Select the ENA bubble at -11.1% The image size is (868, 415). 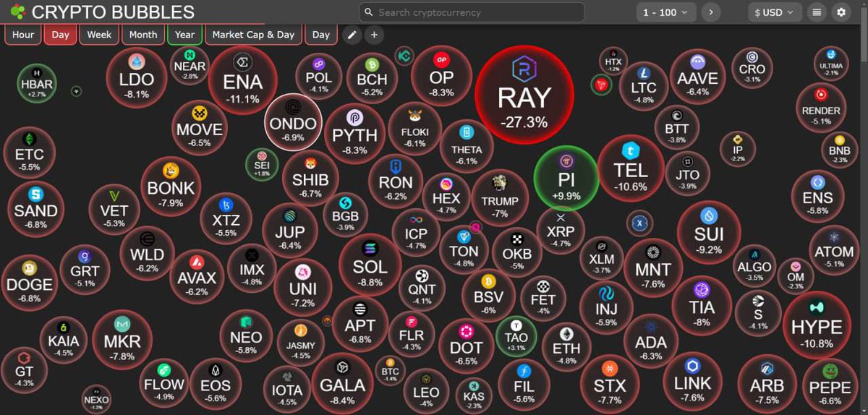tap(243, 82)
